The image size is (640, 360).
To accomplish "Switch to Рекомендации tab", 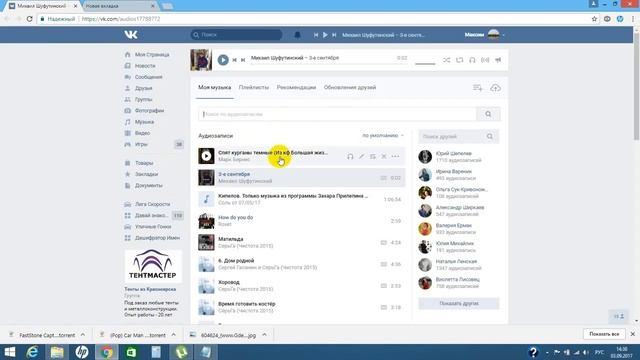I will pyautogui.click(x=296, y=87).
